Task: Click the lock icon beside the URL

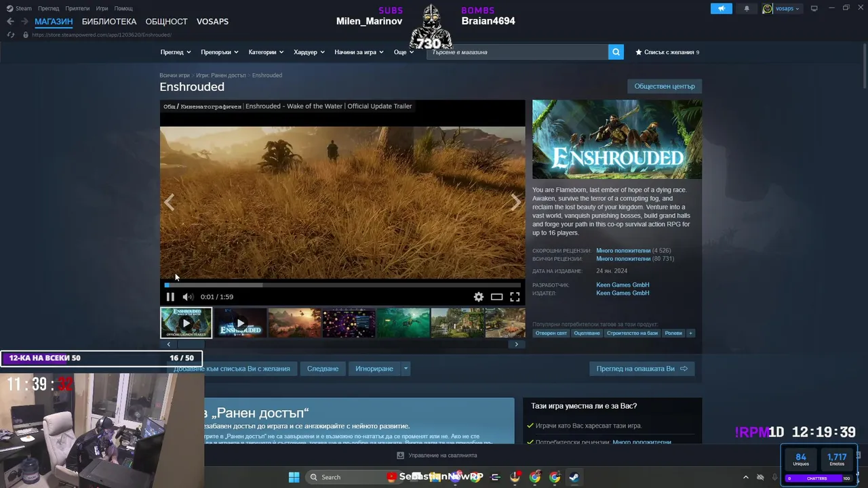Action: tap(25, 35)
